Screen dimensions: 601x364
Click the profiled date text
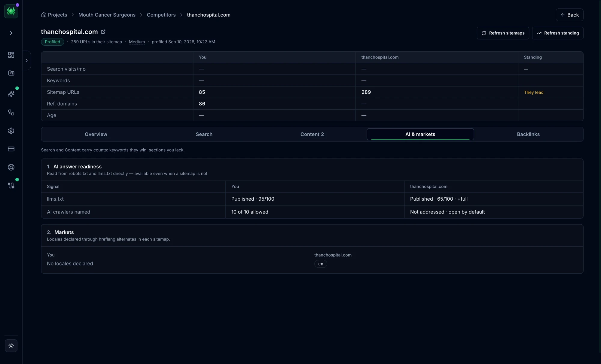pos(183,42)
